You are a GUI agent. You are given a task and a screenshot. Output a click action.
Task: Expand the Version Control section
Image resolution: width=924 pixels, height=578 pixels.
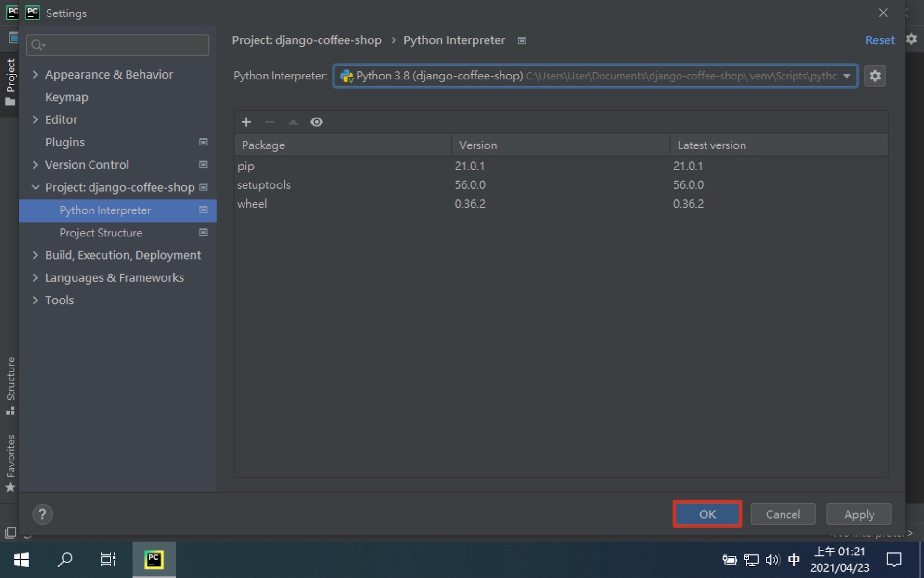click(x=35, y=165)
